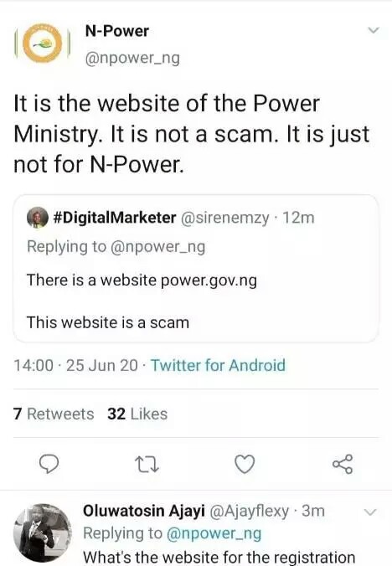
Task: Click the reply speech bubble icon
Action: tap(49, 464)
